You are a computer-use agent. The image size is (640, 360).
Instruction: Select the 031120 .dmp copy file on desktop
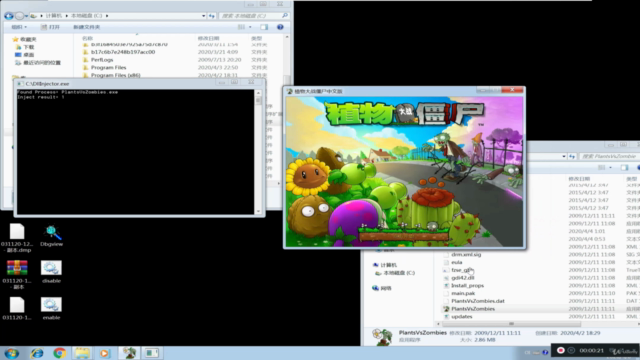17,238
